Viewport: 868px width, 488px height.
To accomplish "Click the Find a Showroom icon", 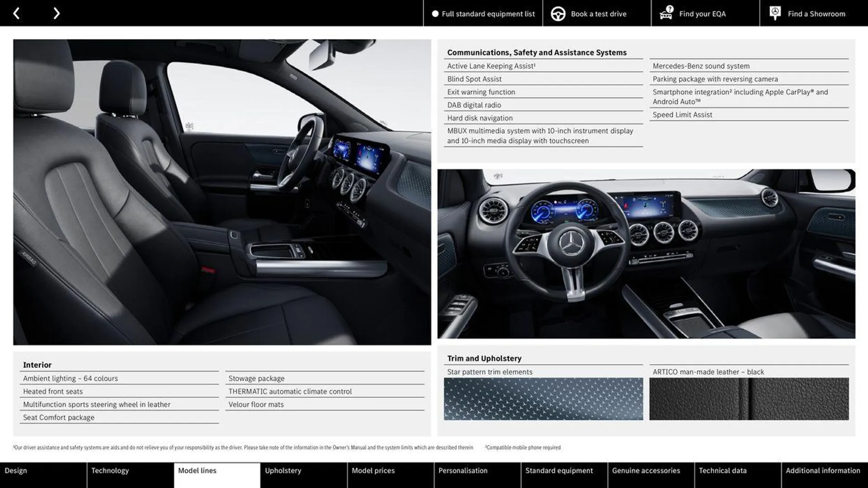I will 775,13.
